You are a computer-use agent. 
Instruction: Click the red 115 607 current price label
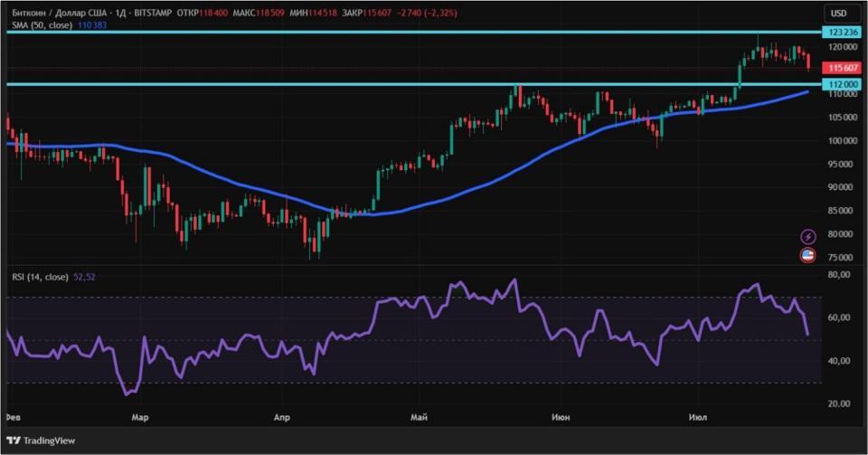[841, 68]
